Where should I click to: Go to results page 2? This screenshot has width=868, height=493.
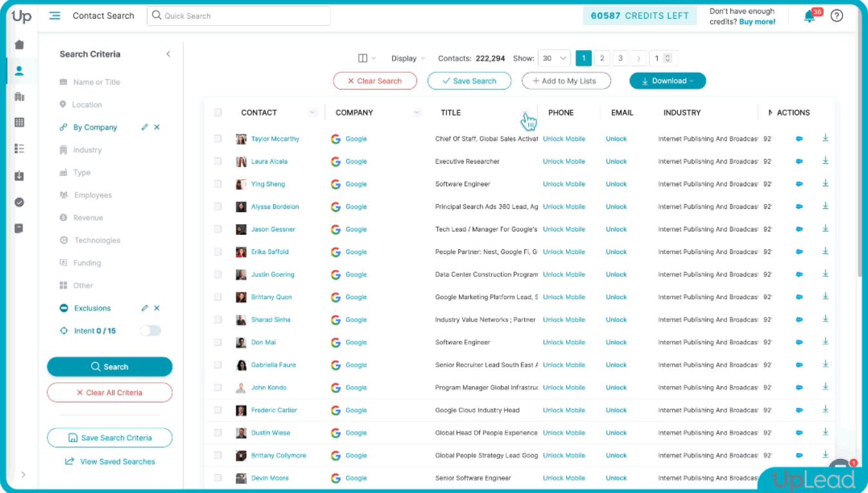tap(602, 58)
